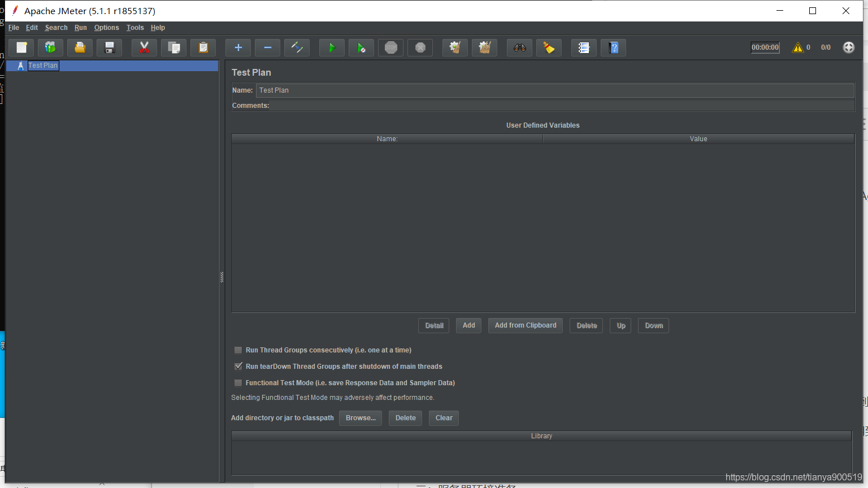Screen dimensions: 868x488
Task: Click the Copy icon in toolbar
Action: [174, 47]
